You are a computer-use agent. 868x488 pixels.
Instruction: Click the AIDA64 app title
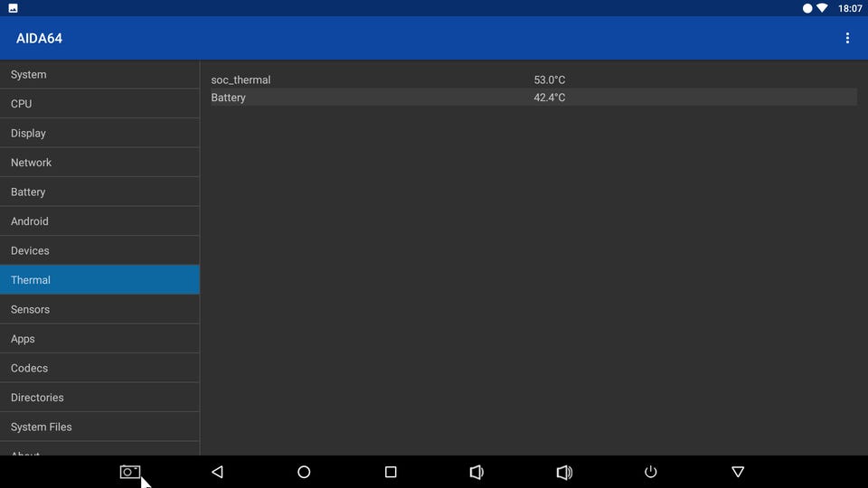click(39, 38)
